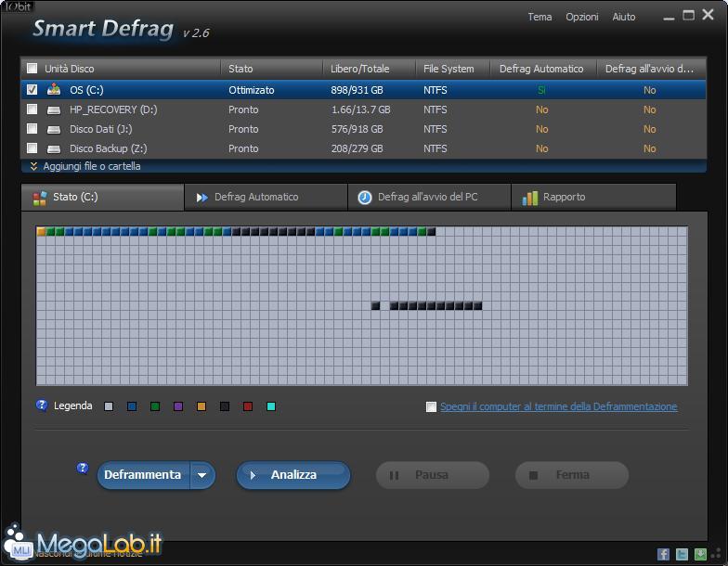
Task: Select the '576/918 GB' cell
Action: pos(357,129)
